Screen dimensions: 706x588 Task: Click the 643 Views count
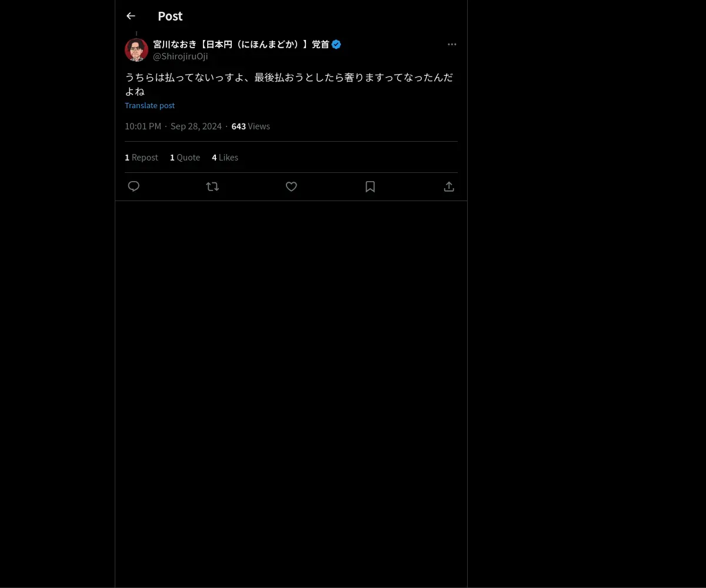tap(251, 126)
